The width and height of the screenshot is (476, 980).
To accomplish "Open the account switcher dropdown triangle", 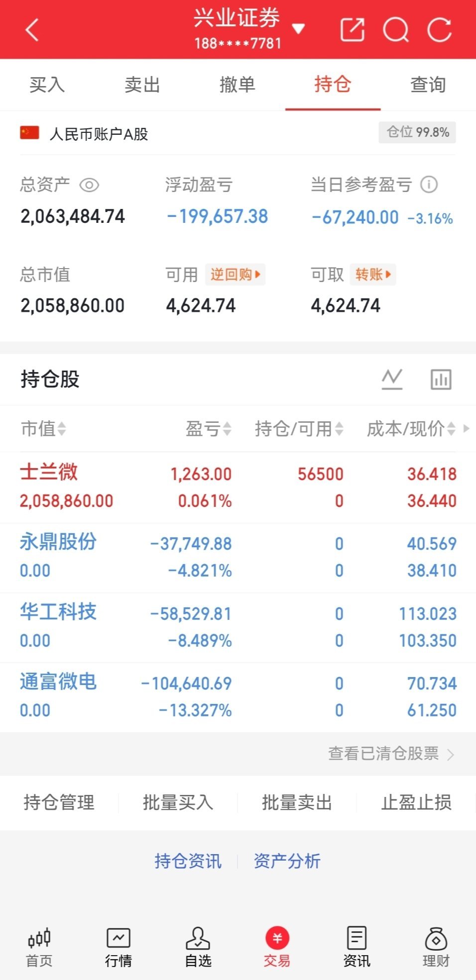I will click(298, 29).
